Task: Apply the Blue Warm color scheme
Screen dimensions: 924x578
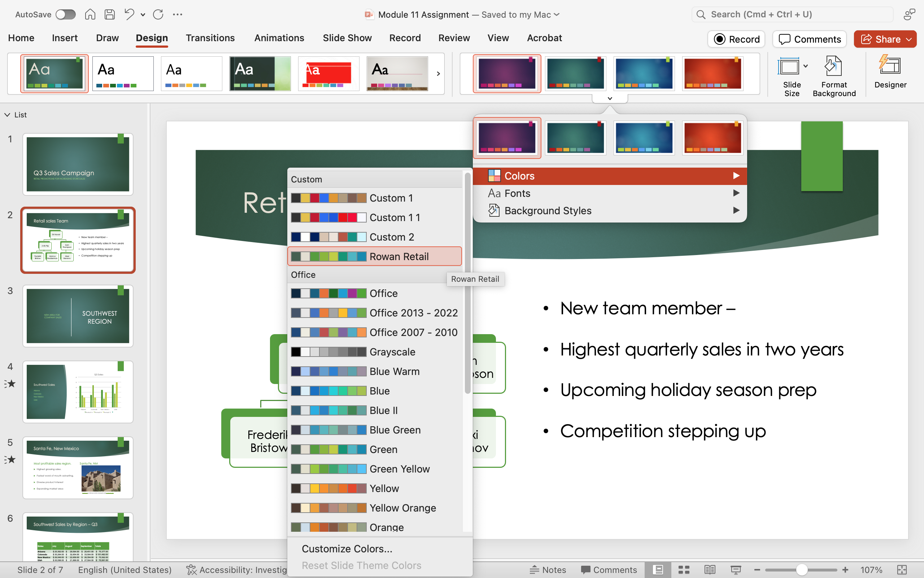Action: click(375, 371)
